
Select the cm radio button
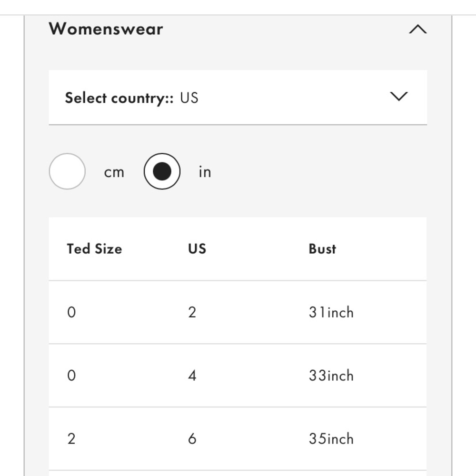point(67,171)
